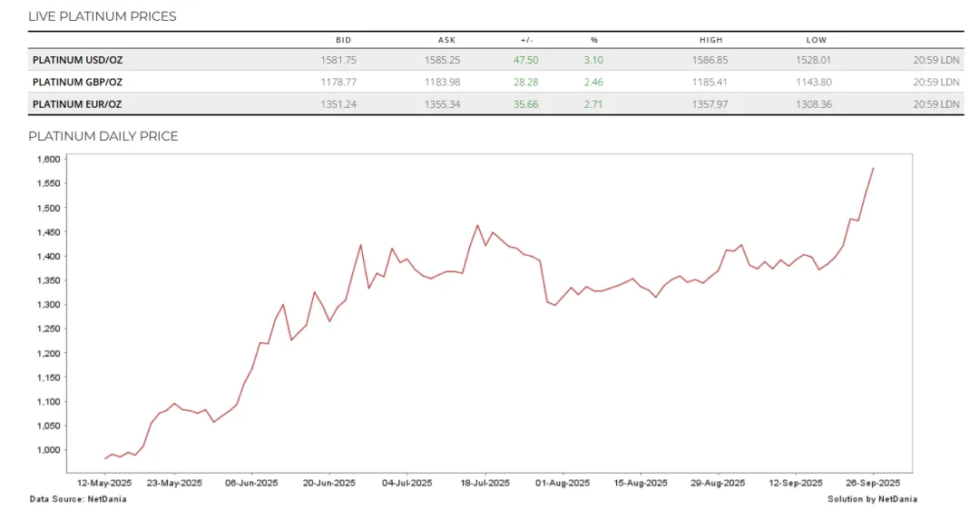Click the 15-Aug-2025 x-axis label
Viewport: 980px width, 510px height.
pyautogui.click(x=640, y=483)
